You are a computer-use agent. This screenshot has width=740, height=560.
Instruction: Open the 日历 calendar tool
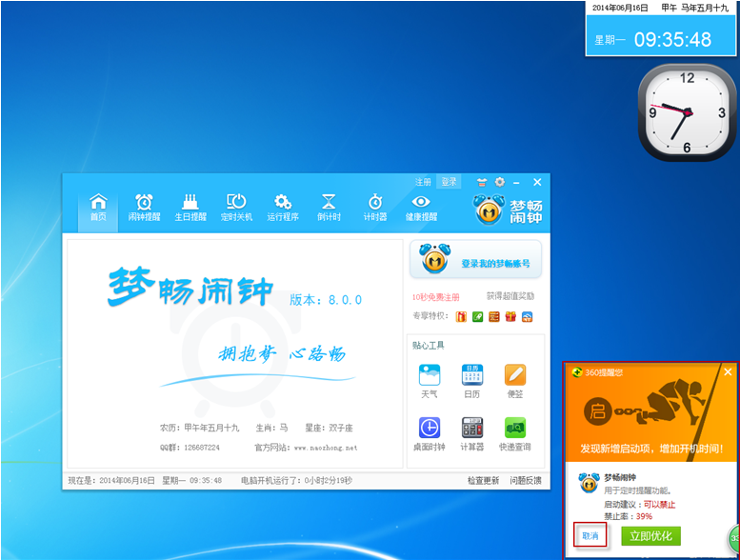click(472, 381)
